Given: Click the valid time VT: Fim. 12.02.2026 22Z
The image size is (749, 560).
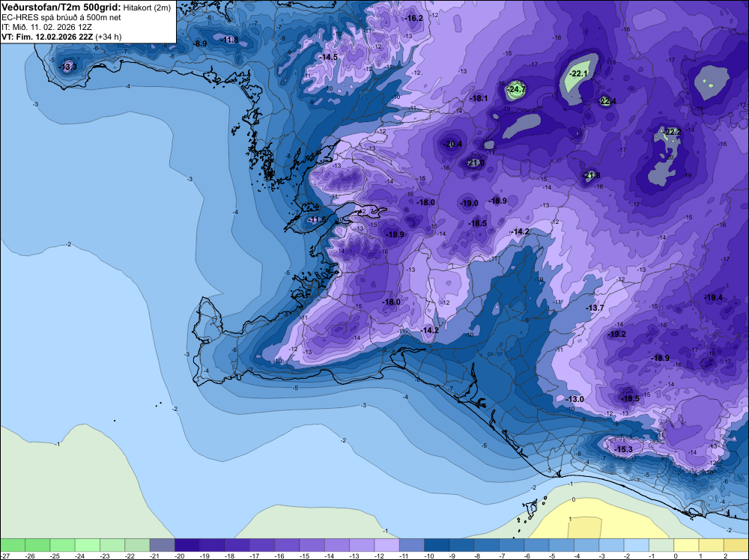Looking at the screenshot, I should coord(47,37).
